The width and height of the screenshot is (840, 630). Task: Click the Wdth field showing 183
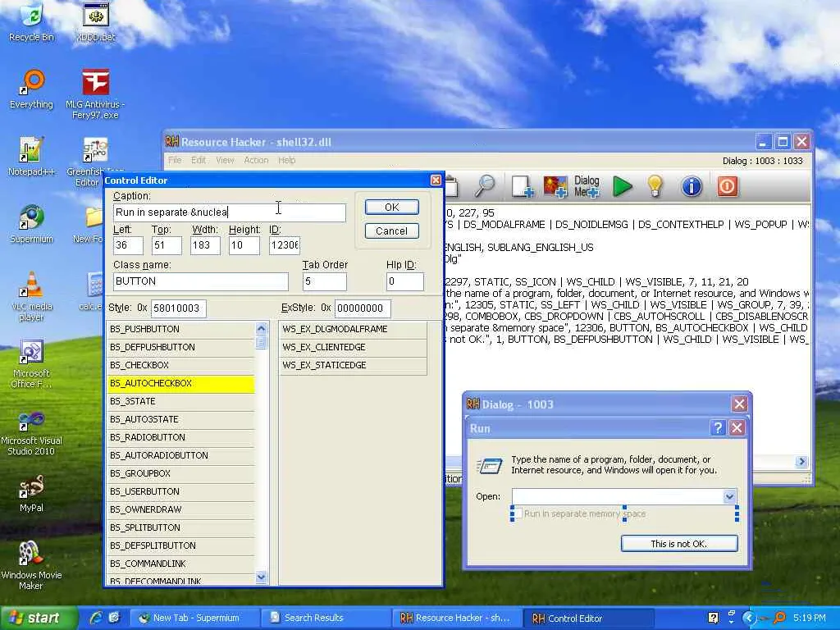point(206,245)
